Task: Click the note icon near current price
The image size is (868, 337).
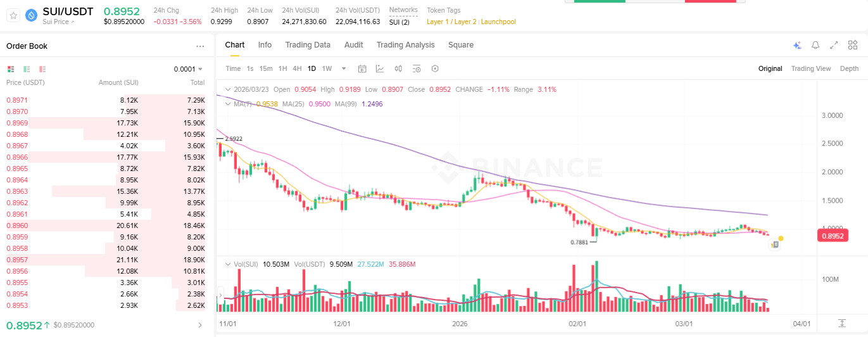Action: pos(776,245)
